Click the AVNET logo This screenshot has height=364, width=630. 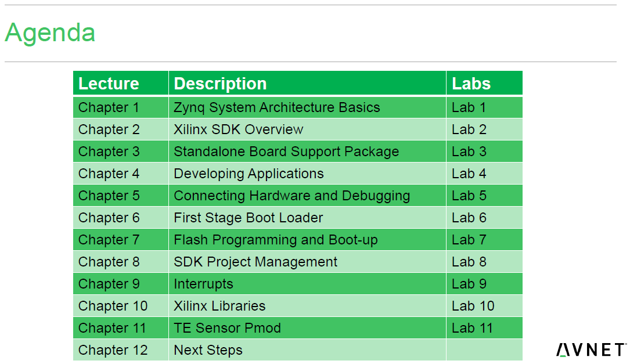[591, 349]
